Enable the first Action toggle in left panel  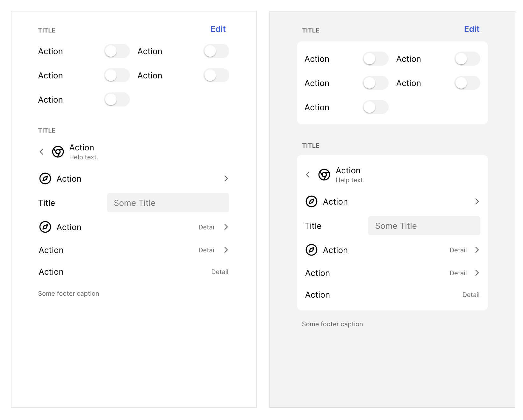[x=117, y=51]
